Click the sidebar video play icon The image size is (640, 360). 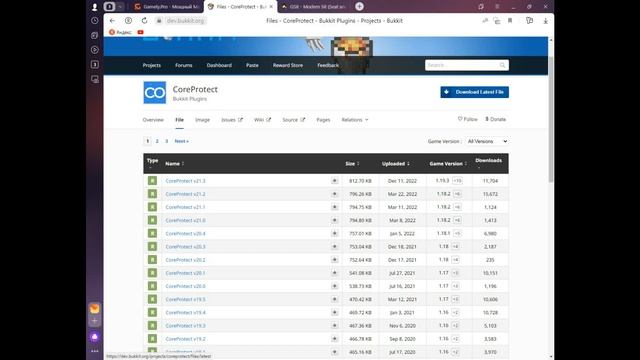pos(95,50)
